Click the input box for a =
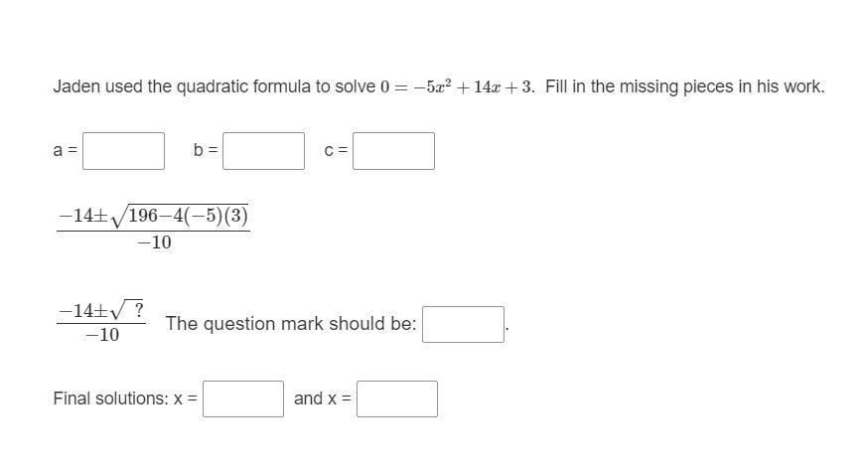 pyautogui.click(x=123, y=151)
